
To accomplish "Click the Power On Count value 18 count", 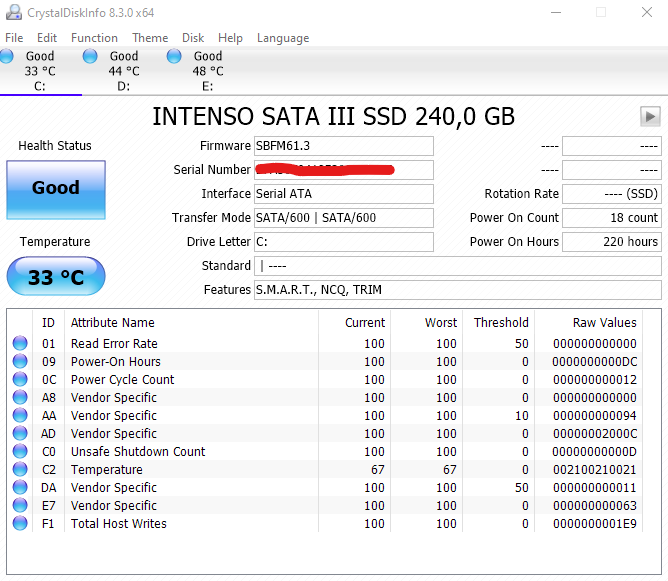I will [x=612, y=218].
